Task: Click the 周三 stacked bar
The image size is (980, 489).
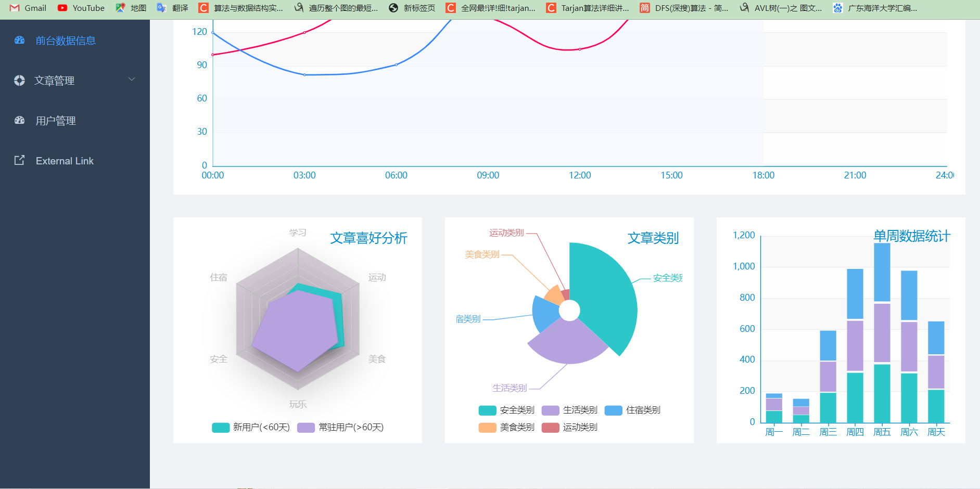Action: pyautogui.click(x=828, y=377)
